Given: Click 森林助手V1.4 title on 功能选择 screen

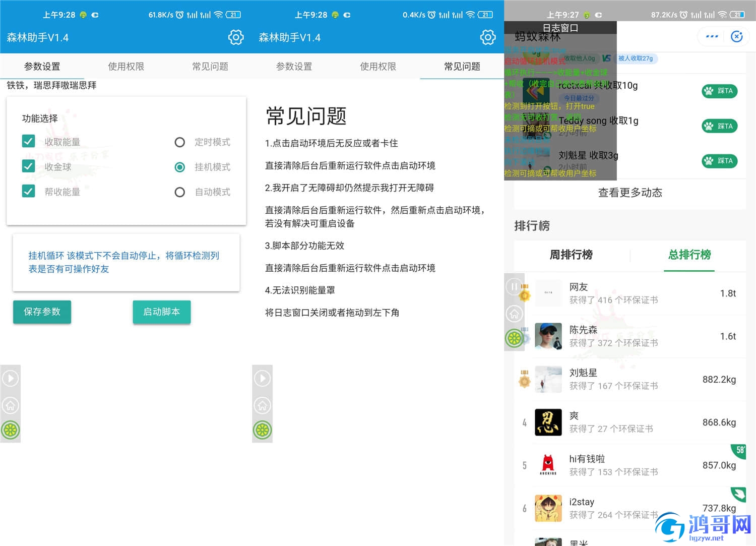Looking at the screenshot, I should tap(37, 37).
